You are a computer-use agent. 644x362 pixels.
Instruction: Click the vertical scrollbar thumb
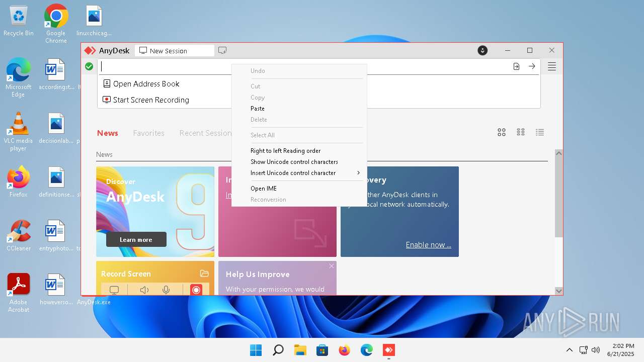tap(558, 197)
